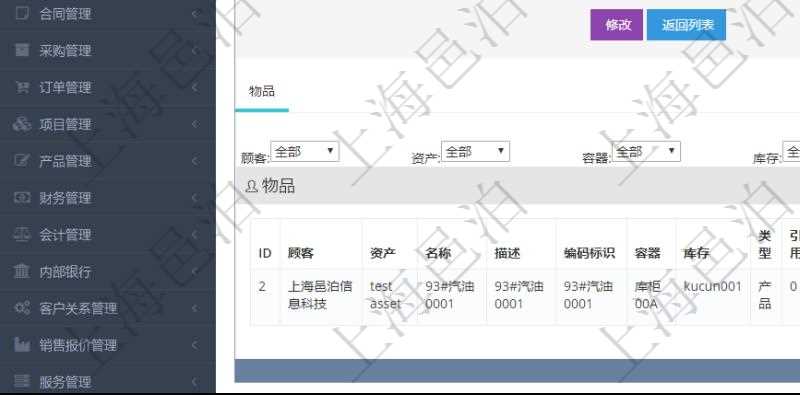This screenshot has height=395, width=800.
Task: Expand the 订单管理 chevron arrow
Action: (194, 87)
